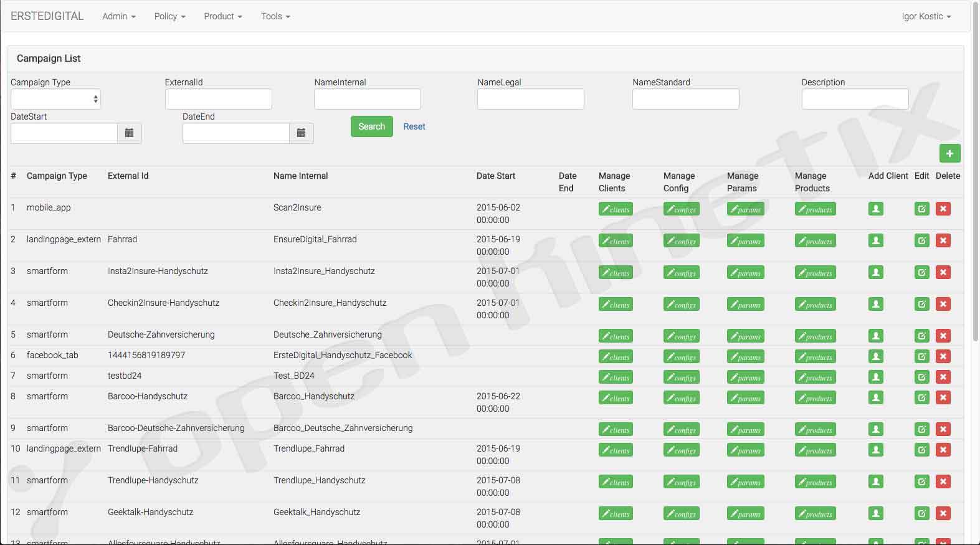Add a new campaign with the plus button
The height and width of the screenshot is (545, 980).
pos(949,153)
